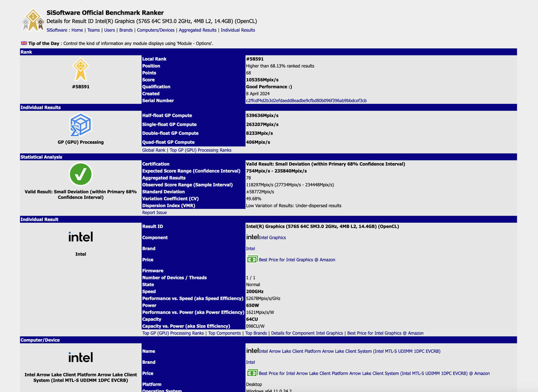Open the Teams navigation link
Image resolution: width=538 pixels, height=392 pixels.
[x=93, y=30]
